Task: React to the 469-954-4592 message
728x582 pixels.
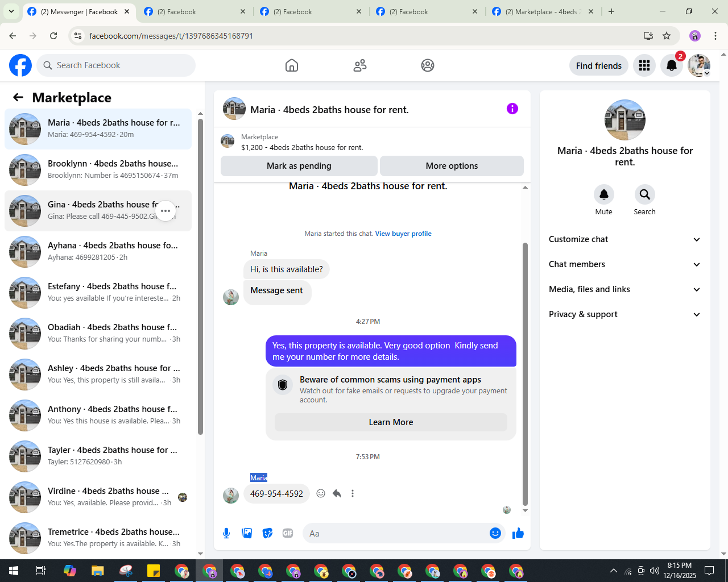Action: [x=321, y=493]
